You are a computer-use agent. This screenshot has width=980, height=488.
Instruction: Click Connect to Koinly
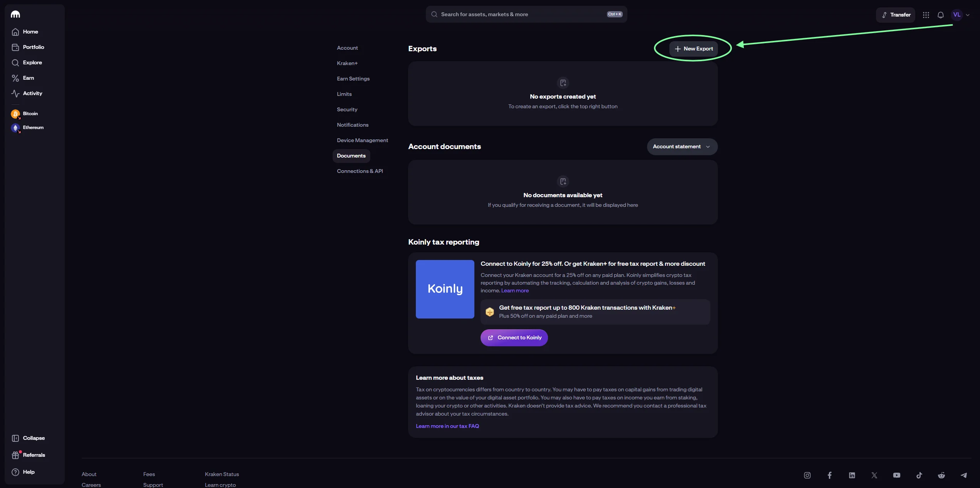tap(514, 337)
